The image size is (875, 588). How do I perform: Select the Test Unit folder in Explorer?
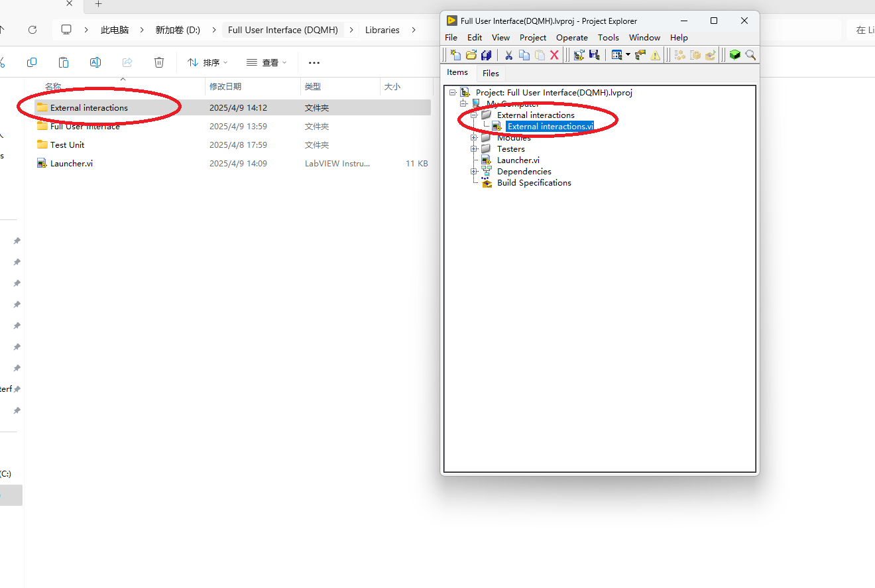point(67,145)
